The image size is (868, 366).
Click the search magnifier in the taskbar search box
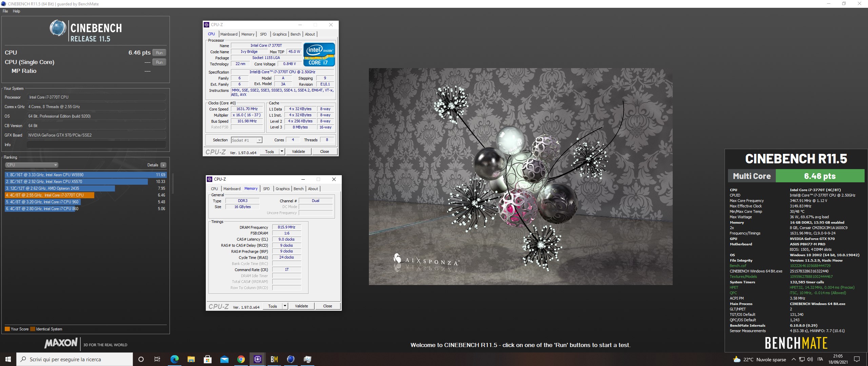(23, 359)
